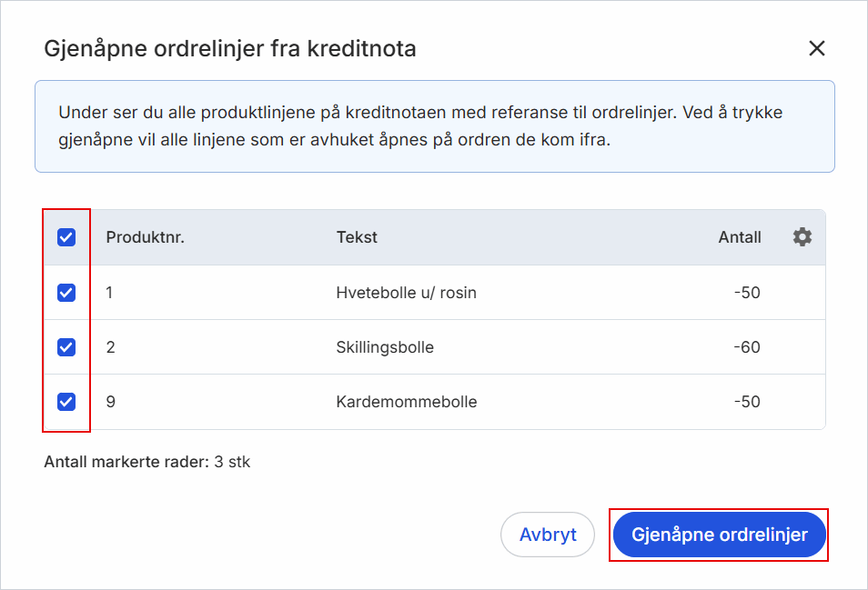Viewport: 868px width, 590px height.
Task: Uncheck the Hvetebolle u/ rosin row
Action: coord(66,293)
